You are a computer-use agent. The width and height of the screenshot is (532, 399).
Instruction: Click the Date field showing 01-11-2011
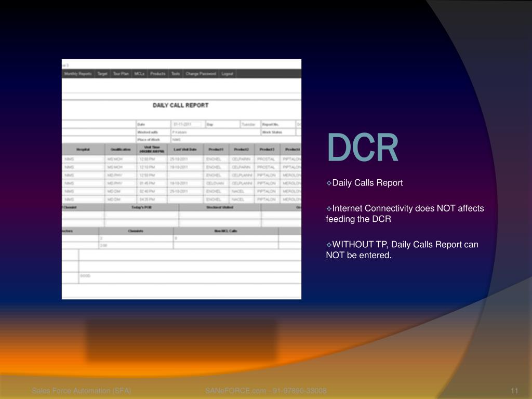pyautogui.click(x=188, y=125)
